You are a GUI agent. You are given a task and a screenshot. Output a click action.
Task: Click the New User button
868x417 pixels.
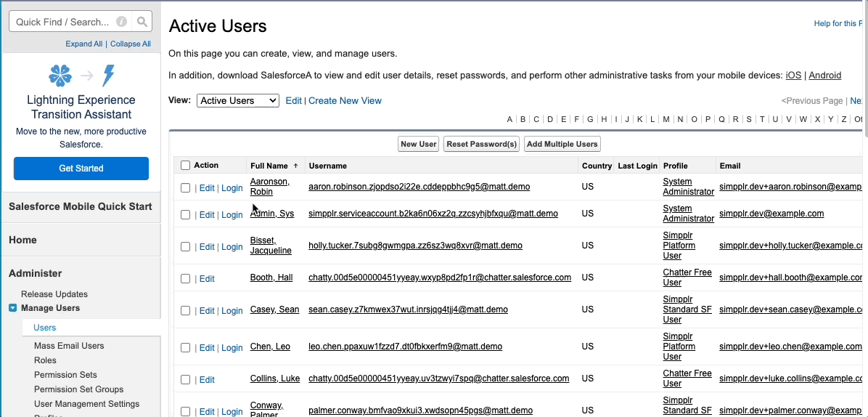419,144
